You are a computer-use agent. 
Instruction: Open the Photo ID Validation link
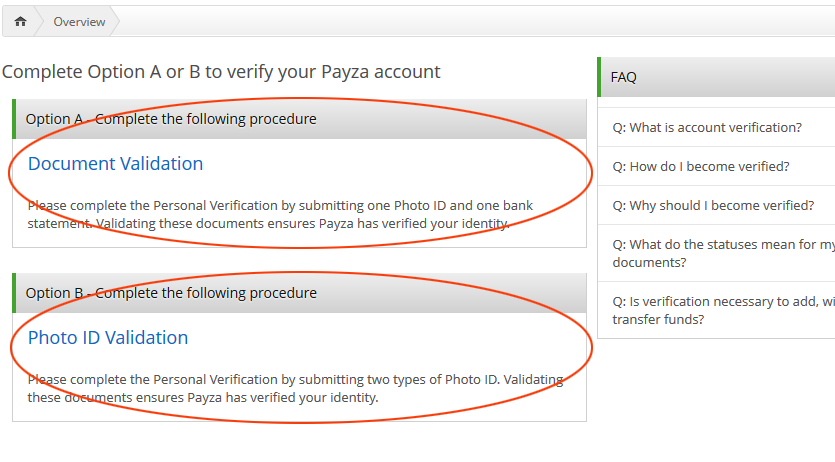click(x=108, y=338)
